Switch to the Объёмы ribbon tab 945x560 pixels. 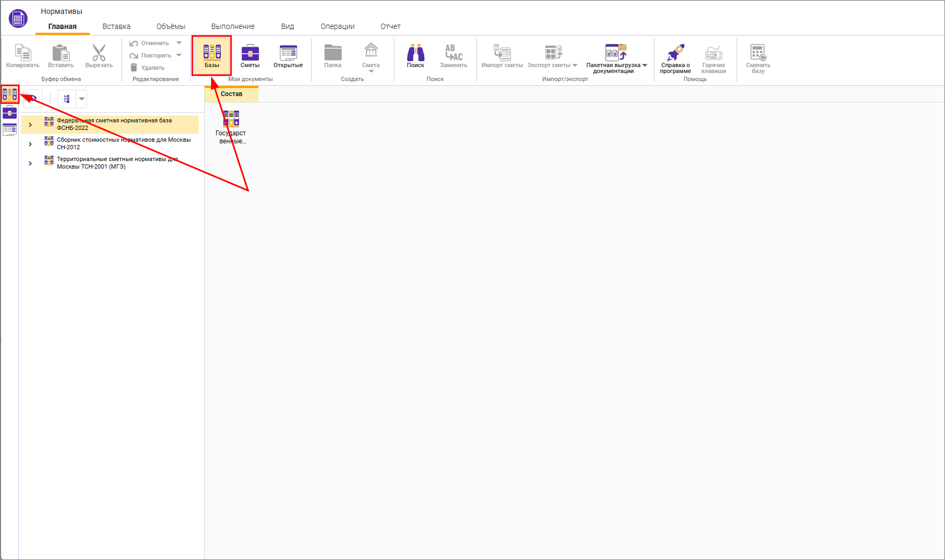pyautogui.click(x=170, y=26)
